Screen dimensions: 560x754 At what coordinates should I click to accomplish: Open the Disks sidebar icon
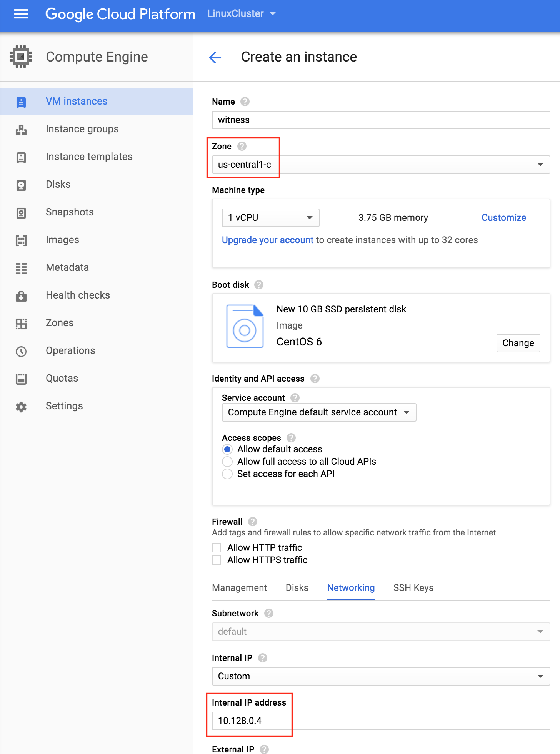(21, 185)
